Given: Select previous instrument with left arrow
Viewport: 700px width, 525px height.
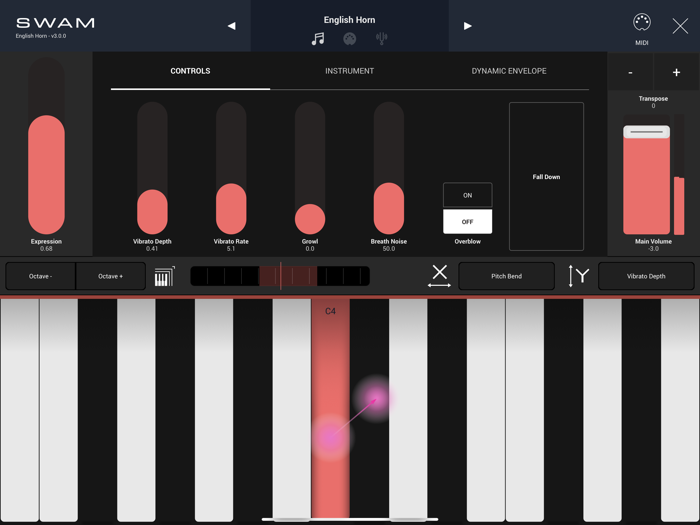Looking at the screenshot, I should click(231, 26).
